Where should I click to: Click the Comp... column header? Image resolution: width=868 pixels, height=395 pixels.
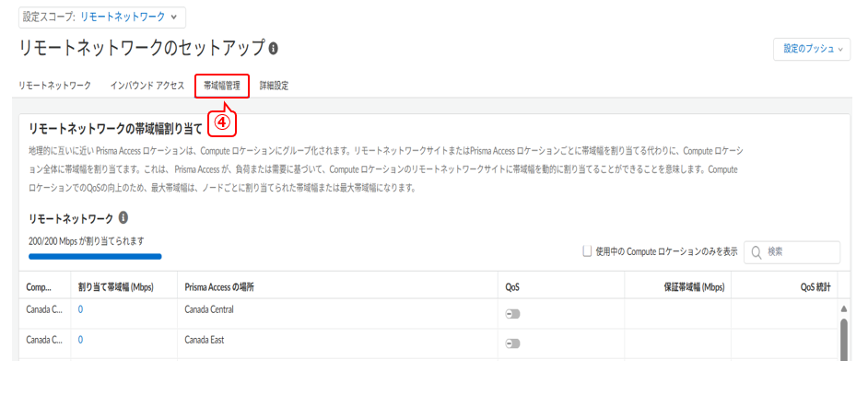pyautogui.click(x=39, y=287)
